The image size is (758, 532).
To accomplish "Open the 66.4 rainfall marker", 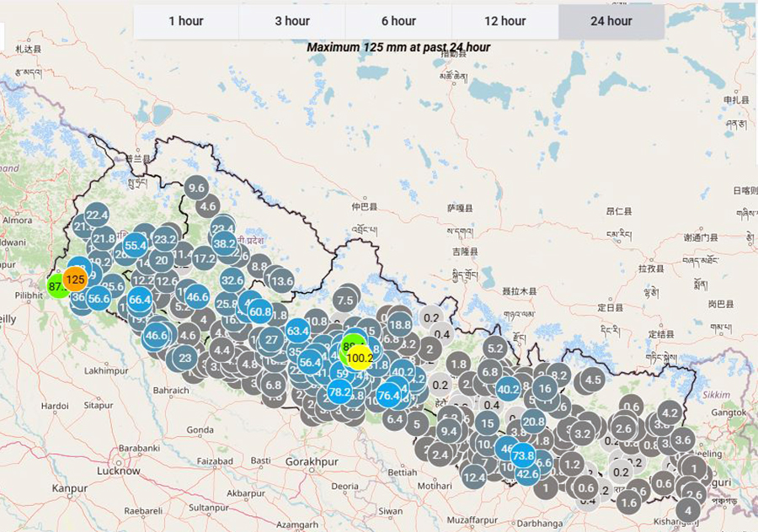I will coord(140,300).
